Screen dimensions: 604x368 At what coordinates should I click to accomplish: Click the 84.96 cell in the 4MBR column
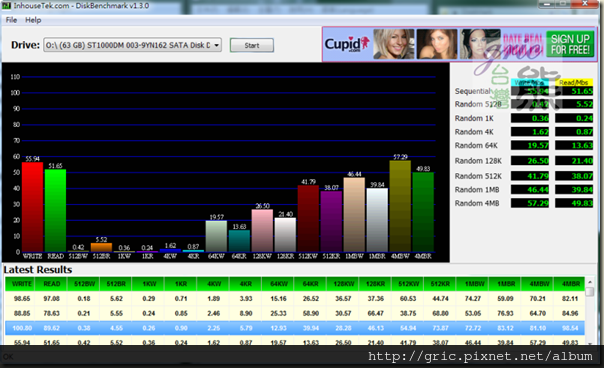[570, 313]
